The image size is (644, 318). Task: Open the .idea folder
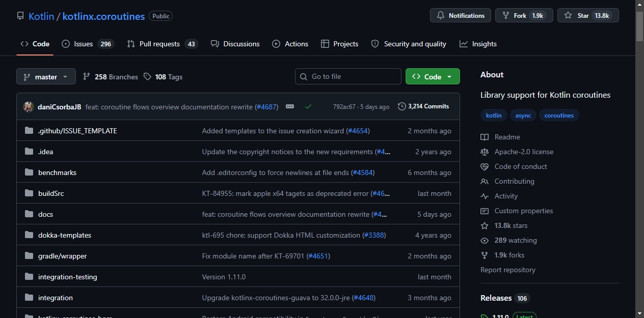[45, 152]
